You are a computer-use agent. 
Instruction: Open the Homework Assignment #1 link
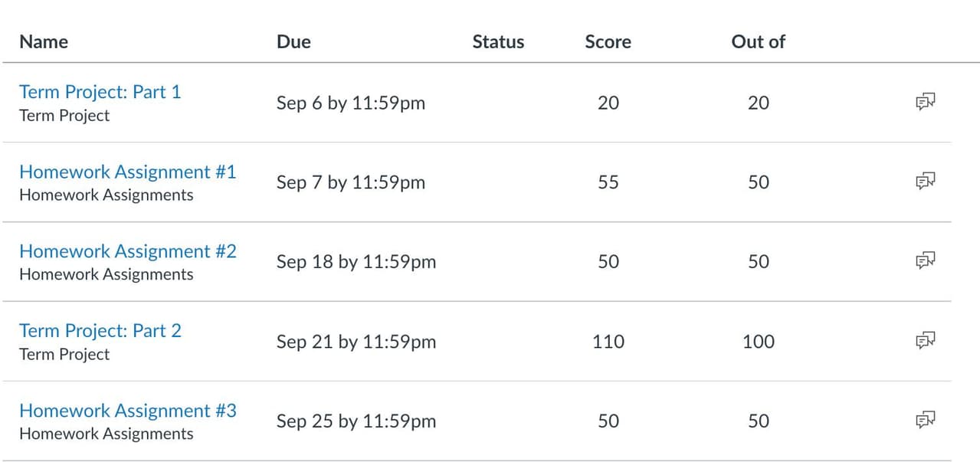pyautogui.click(x=128, y=172)
